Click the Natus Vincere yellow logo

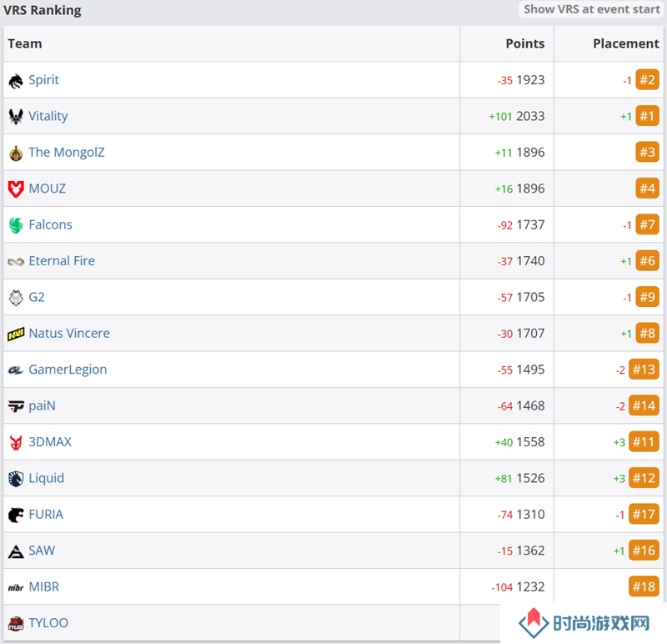click(16, 335)
